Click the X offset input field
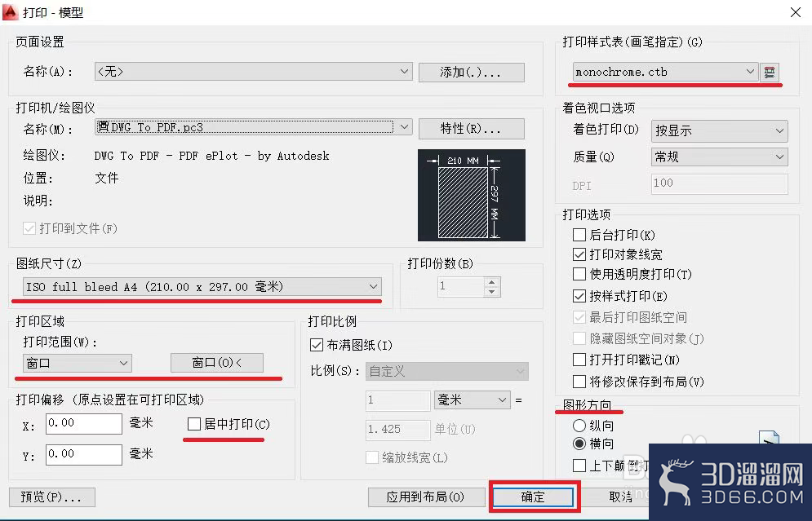The height and width of the screenshot is (521, 812). (84, 424)
